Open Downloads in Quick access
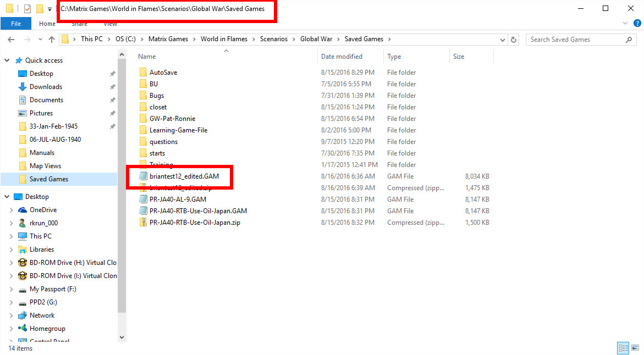 click(46, 87)
